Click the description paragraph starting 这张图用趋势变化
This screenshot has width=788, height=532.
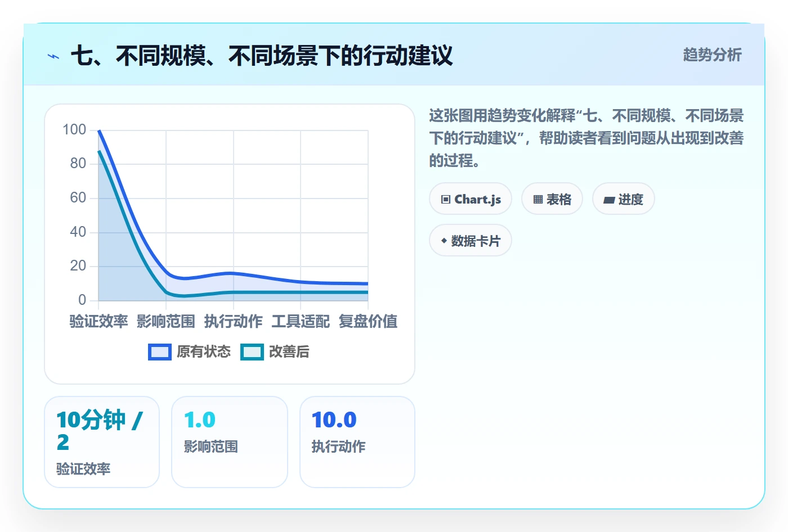point(586,138)
